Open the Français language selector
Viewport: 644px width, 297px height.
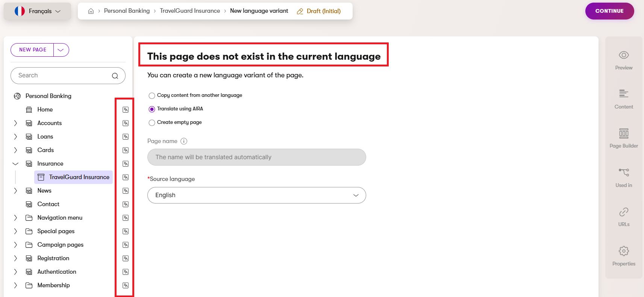coord(38,11)
